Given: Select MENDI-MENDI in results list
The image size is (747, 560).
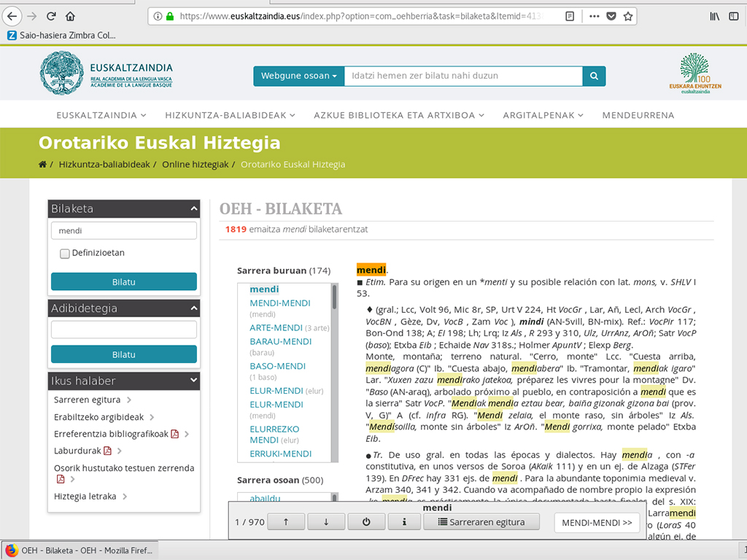Looking at the screenshot, I should [x=280, y=303].
